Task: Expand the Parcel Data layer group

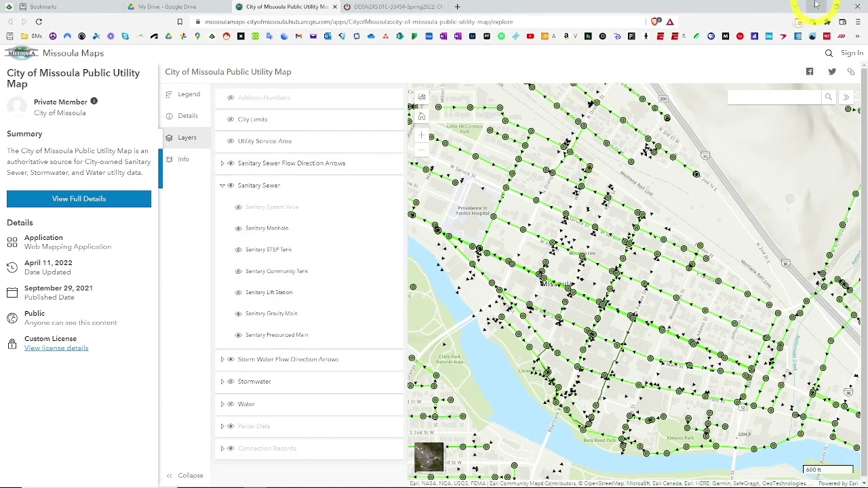Action: pos(222,426)
